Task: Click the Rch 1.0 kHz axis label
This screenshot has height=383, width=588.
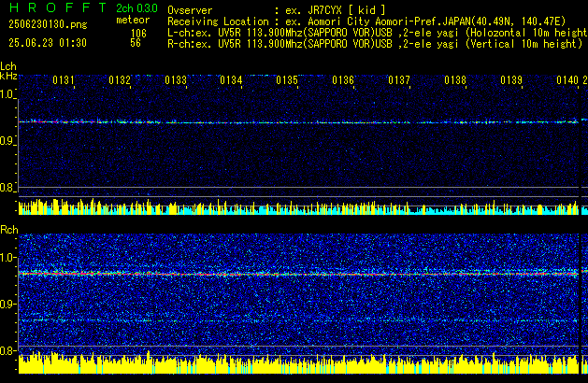Action: [x=7, y=258]
